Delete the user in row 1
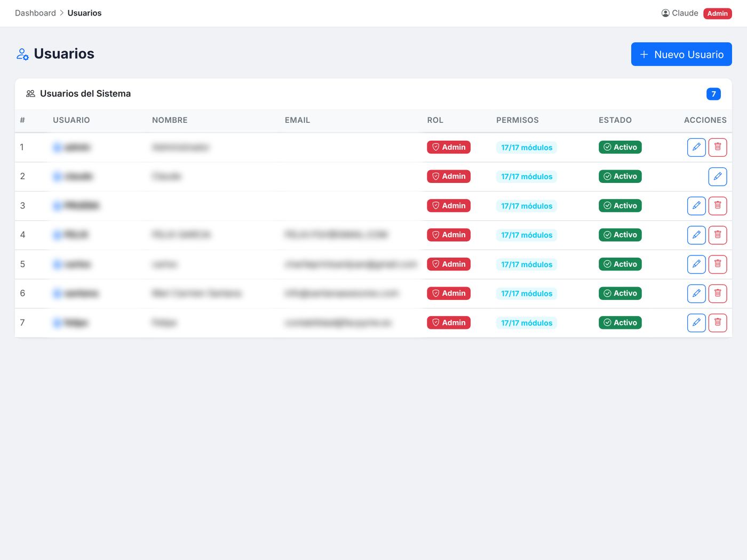Viewport: 747px width, 560px height. (718, 147)
